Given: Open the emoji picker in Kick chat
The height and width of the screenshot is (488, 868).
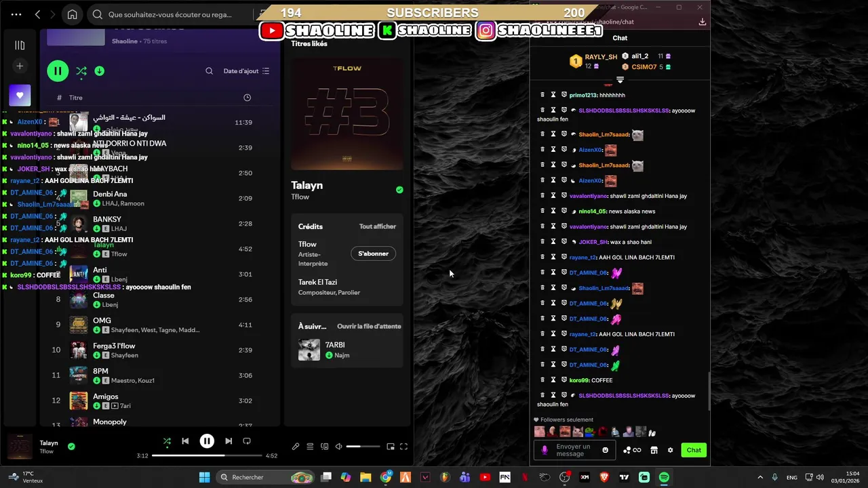Looking at the screenshot, I should click(x=606, y=450).
